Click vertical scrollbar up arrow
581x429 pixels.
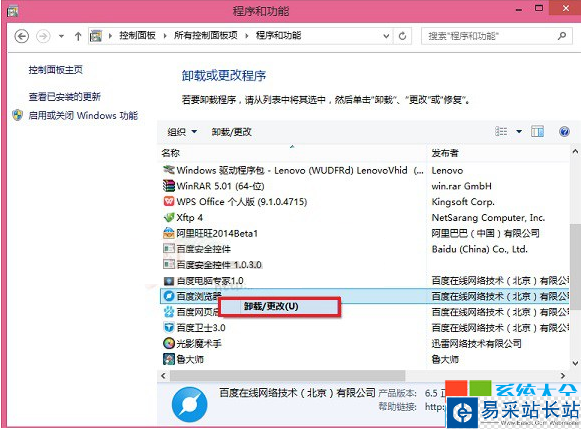[x=575, y=151]
